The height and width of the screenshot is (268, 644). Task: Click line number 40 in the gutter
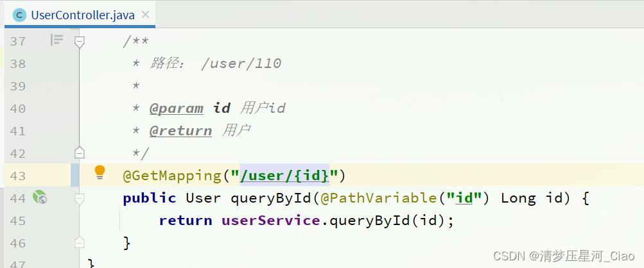17,108
